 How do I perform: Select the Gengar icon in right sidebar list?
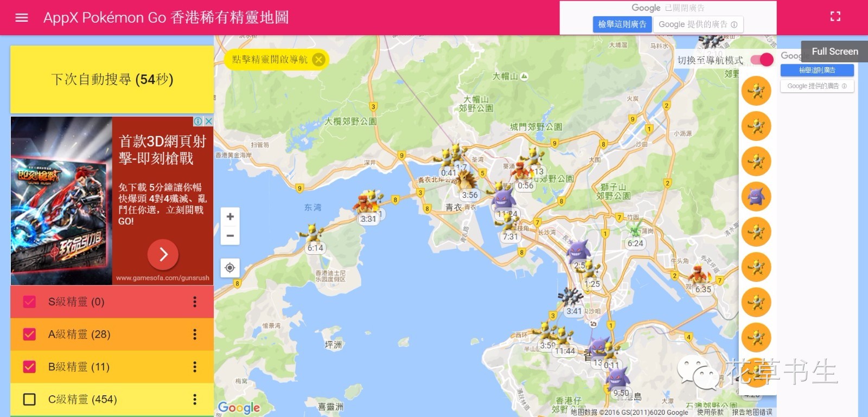pyautogui.click(x=756, y=196)
